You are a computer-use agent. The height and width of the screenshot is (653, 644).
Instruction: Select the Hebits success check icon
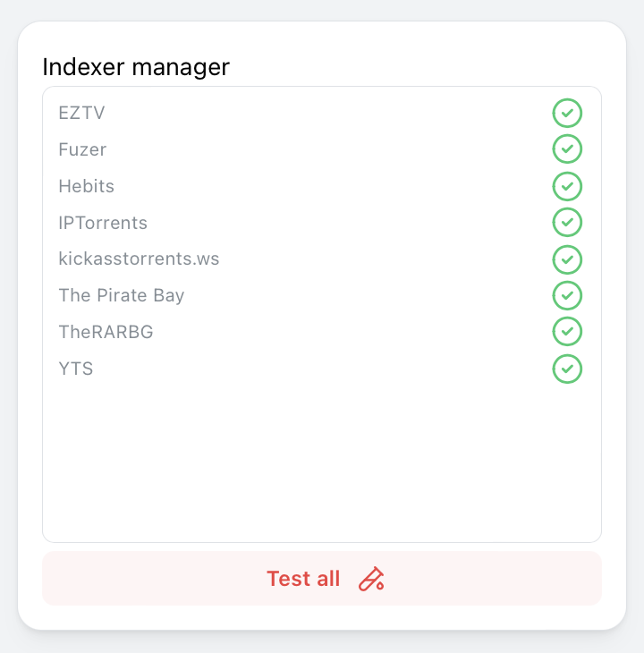point(567,186)
